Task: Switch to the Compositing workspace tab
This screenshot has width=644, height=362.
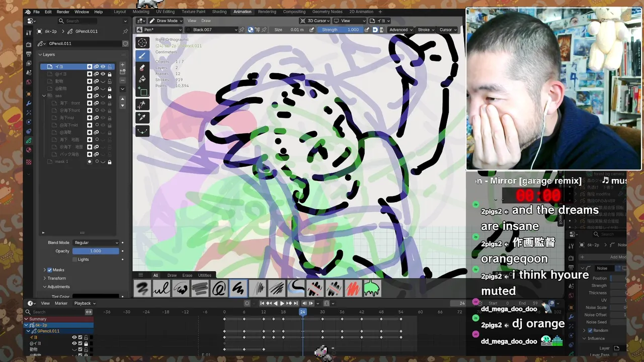Action: pos(294,12)
